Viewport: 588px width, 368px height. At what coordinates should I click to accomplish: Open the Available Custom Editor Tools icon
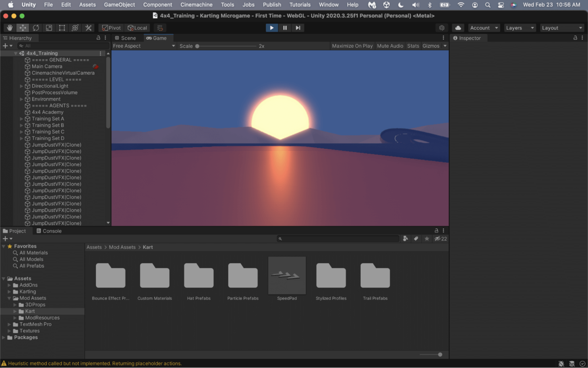88,27
